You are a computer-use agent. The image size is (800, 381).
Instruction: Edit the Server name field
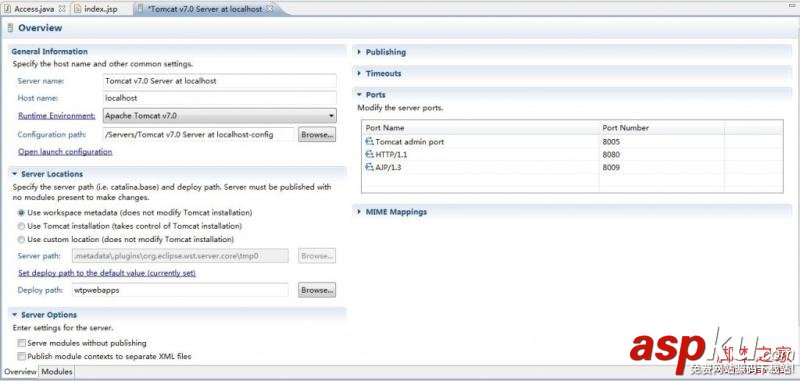pos(219,81)
